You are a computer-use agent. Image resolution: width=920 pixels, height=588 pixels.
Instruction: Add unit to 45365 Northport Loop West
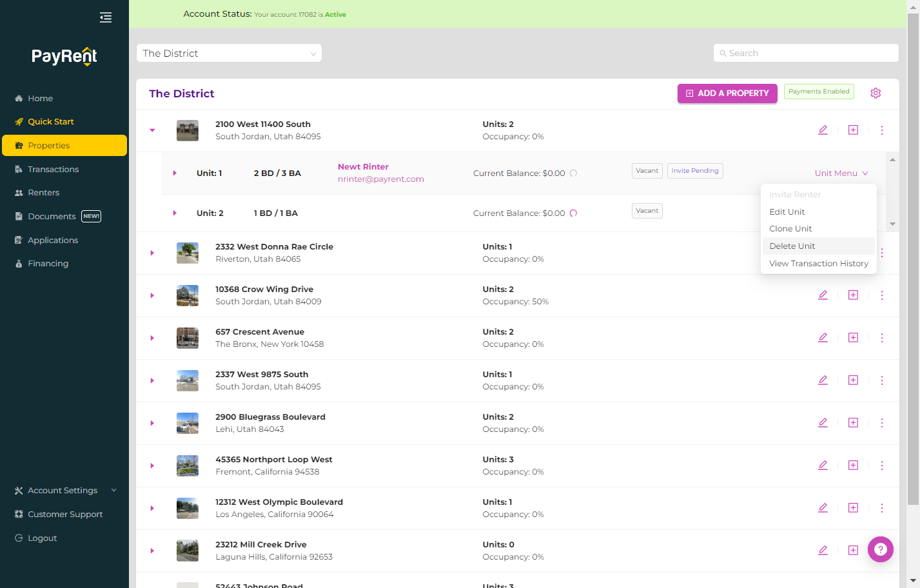click(853, 465)
